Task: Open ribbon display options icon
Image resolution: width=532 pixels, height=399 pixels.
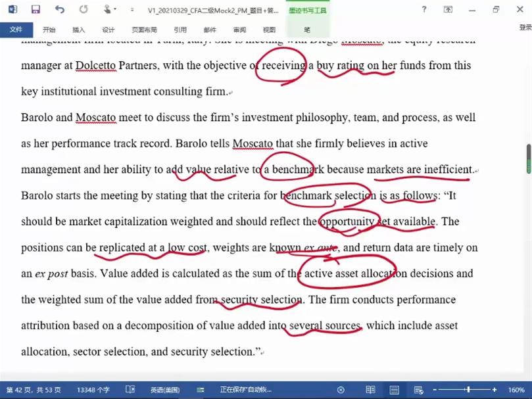Action: point(448,10)
